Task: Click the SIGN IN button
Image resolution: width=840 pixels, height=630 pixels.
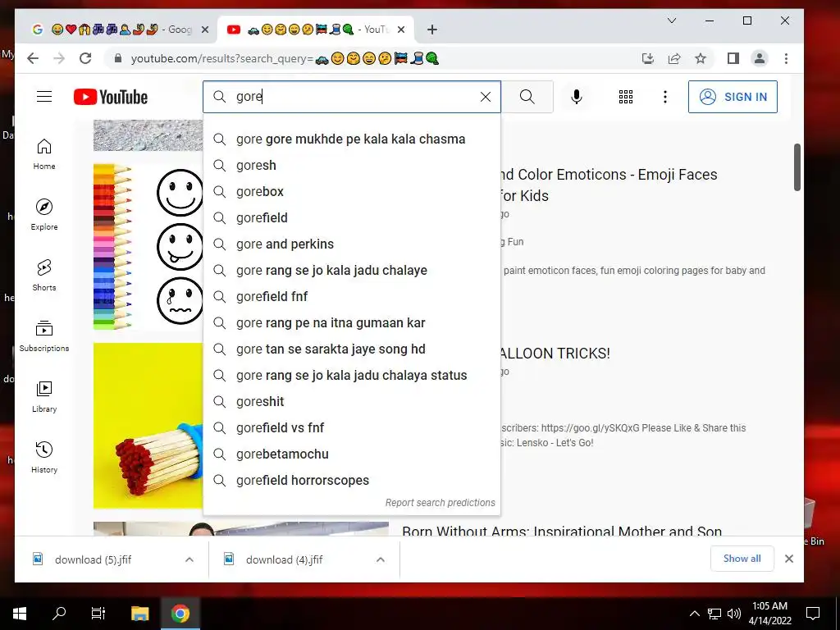Action: 733,97
